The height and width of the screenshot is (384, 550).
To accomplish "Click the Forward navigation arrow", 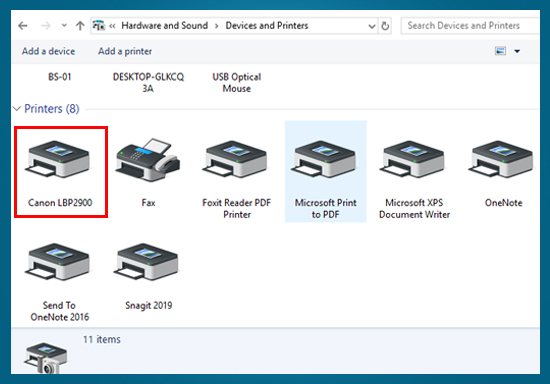I will [46, 26].
